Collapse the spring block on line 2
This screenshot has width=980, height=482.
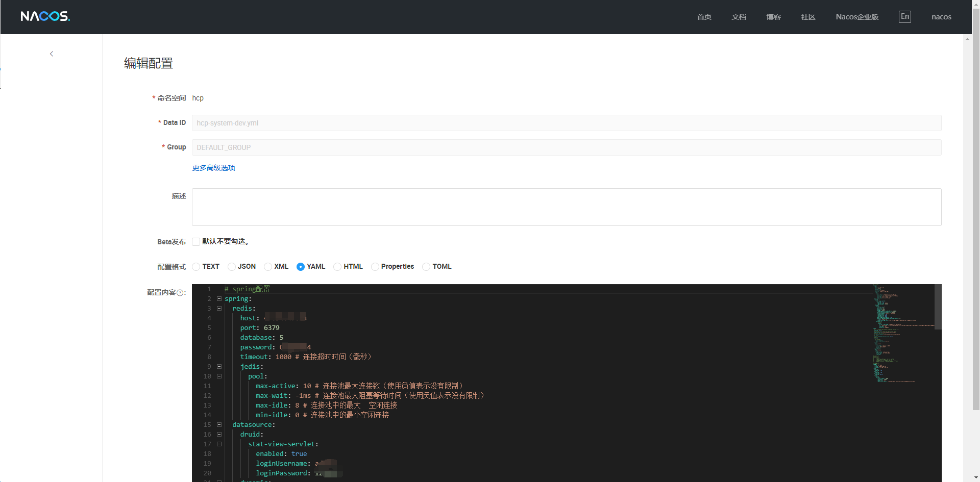click(219, 299)
